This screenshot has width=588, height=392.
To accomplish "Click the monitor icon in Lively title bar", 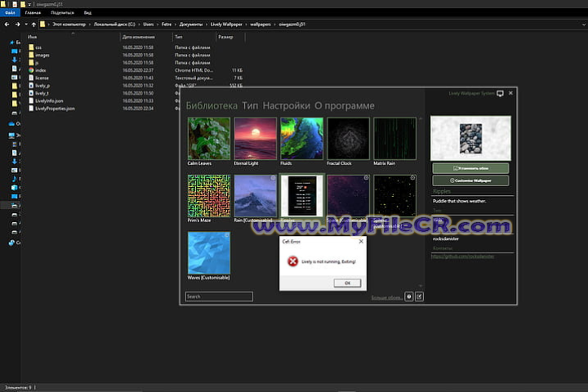I will click(500, 94).
